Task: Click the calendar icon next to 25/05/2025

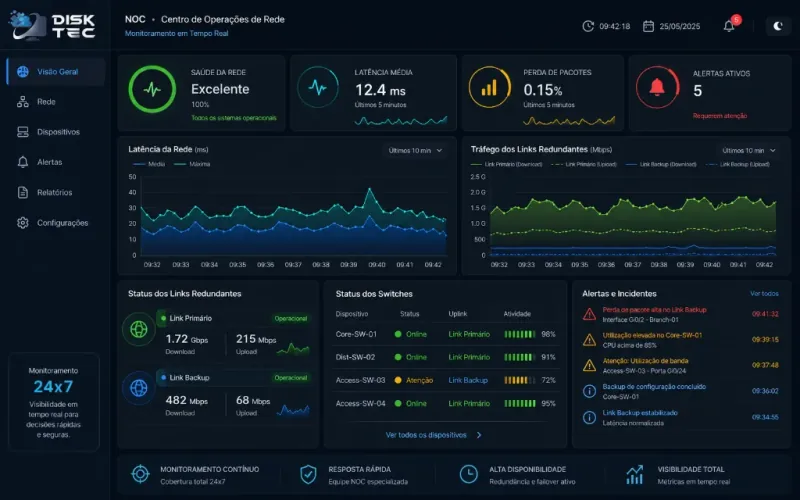Action: click(x=648, y=26)
